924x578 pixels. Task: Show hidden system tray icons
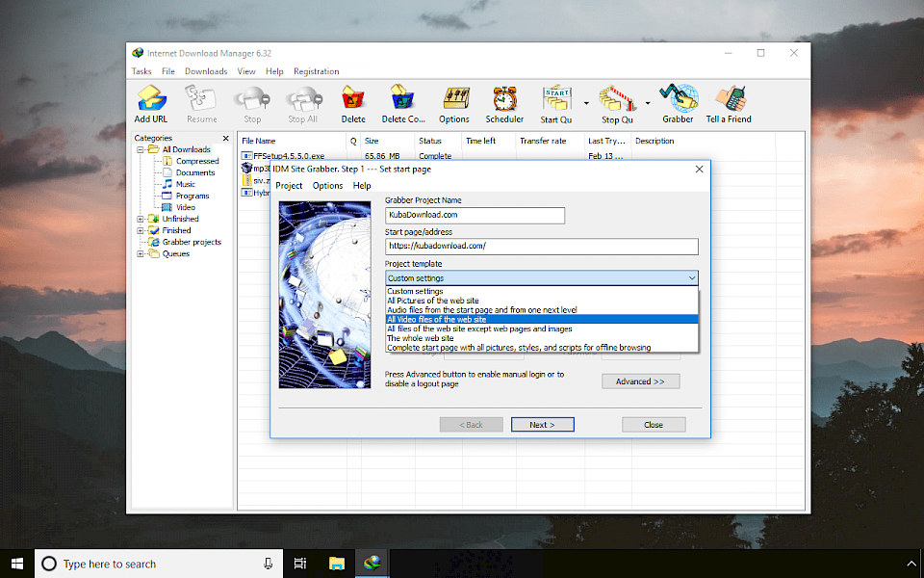911,565
